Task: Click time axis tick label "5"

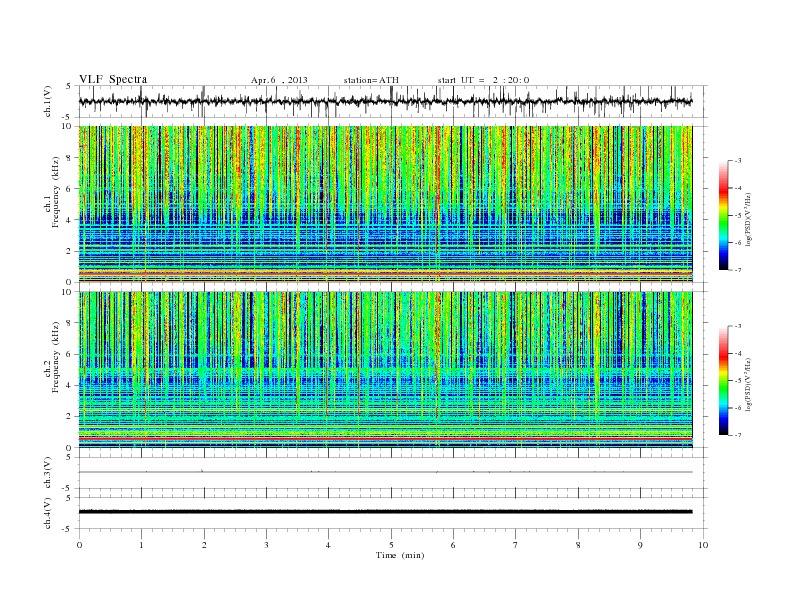Action: (391, 545)
